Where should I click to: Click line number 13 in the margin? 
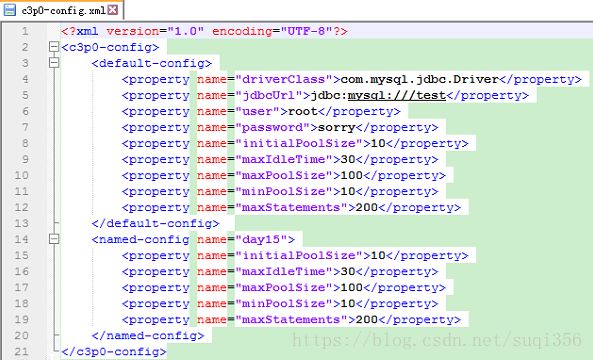[x=21, y=223]
